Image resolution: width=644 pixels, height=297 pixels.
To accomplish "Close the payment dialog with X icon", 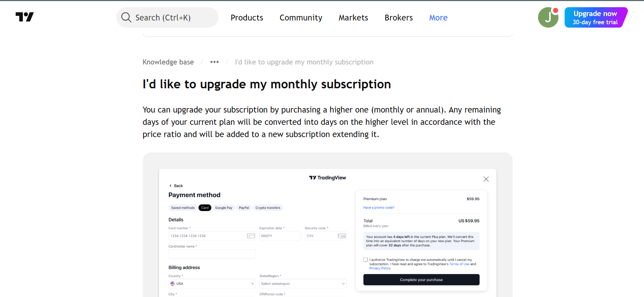I will coord(486,179).
